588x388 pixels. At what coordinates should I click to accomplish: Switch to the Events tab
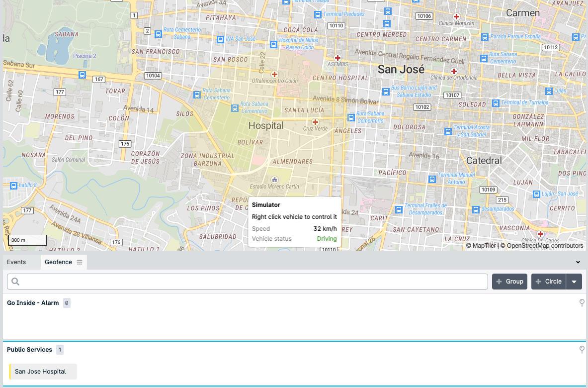click(x=16, y=262)
